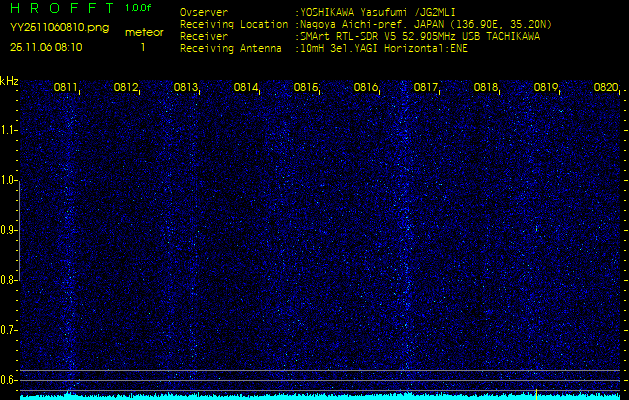Screen dimensions: 629x400
Task: Click the 0812 time label
Action: [126, 87]
